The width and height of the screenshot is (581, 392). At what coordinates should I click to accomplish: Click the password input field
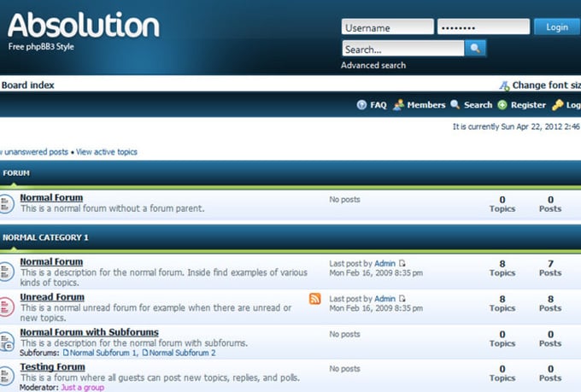tap(484, 27)
